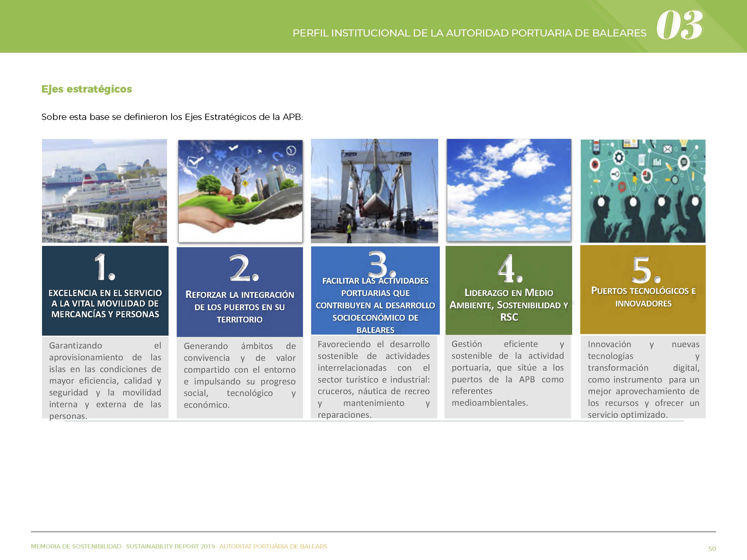Click paragraph starting 'Innovación y nuevas tecnologías'
The image size is (747, 560).
pyautogui.click(x=643, y=379)
